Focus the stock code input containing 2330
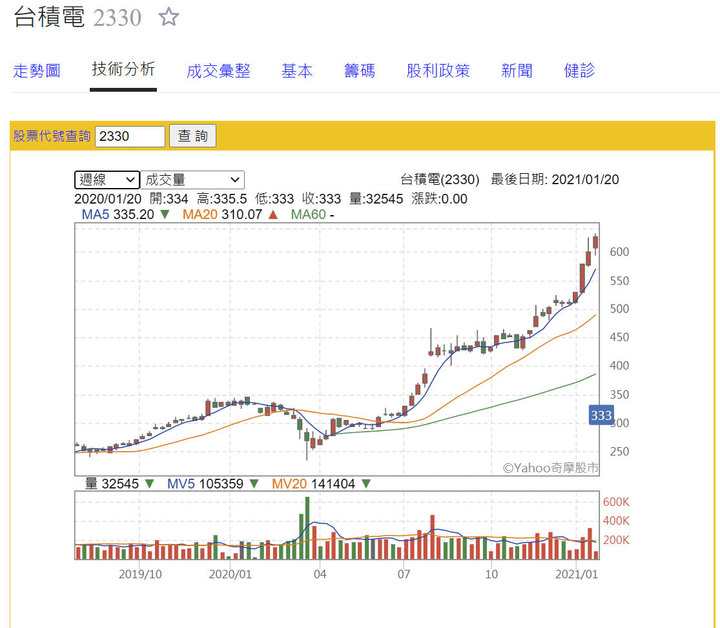This screenshot has width=720, height=628. click(x=130, y=136)
